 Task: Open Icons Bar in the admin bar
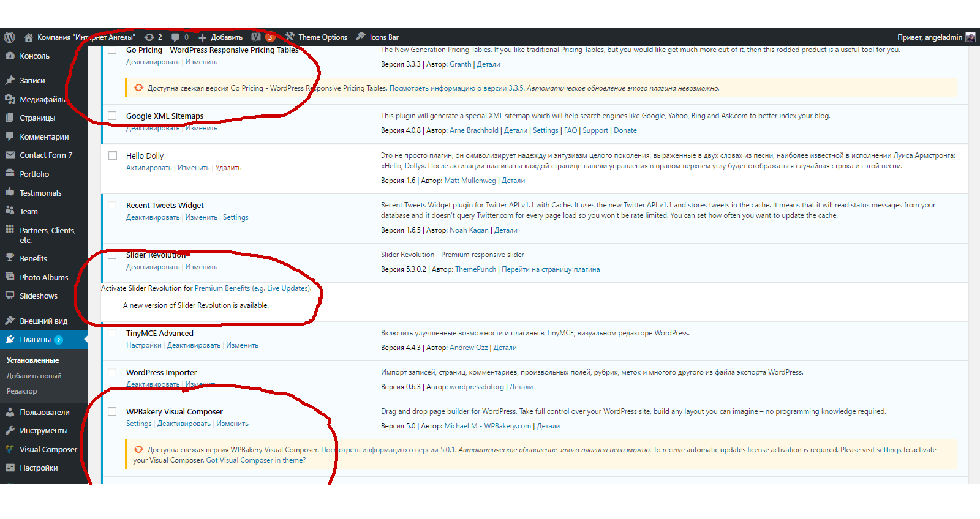click(377, 37)
